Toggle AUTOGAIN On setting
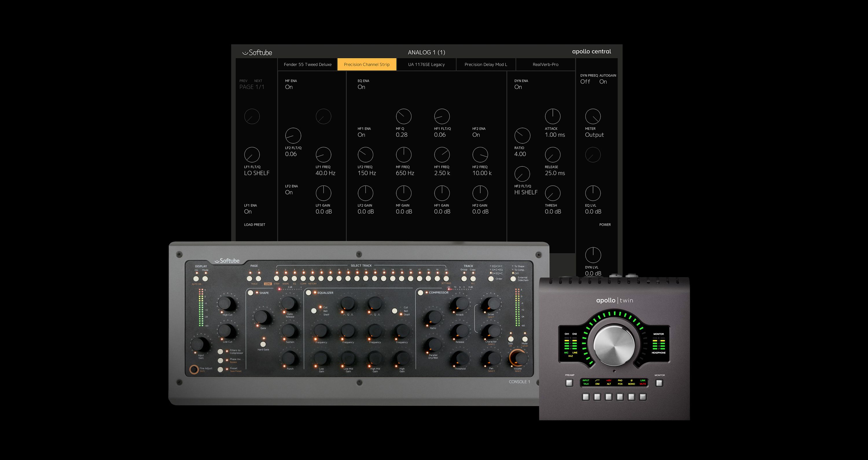The height and width of the screenshot is (460, 868). pos(603,81)
